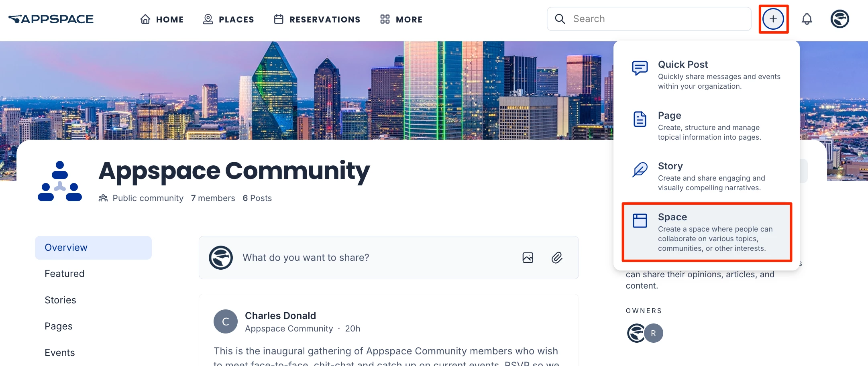The height and width of the screenshot is (366, 868).
Task: Click the Appspace Community logo icon
Action: pyautogui.click(x=60, y=181)
